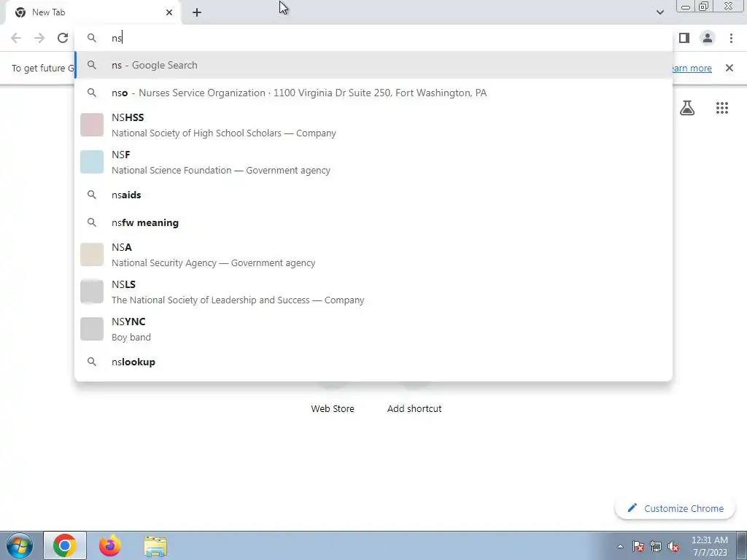Close the New Tab tab

point(169,12)
